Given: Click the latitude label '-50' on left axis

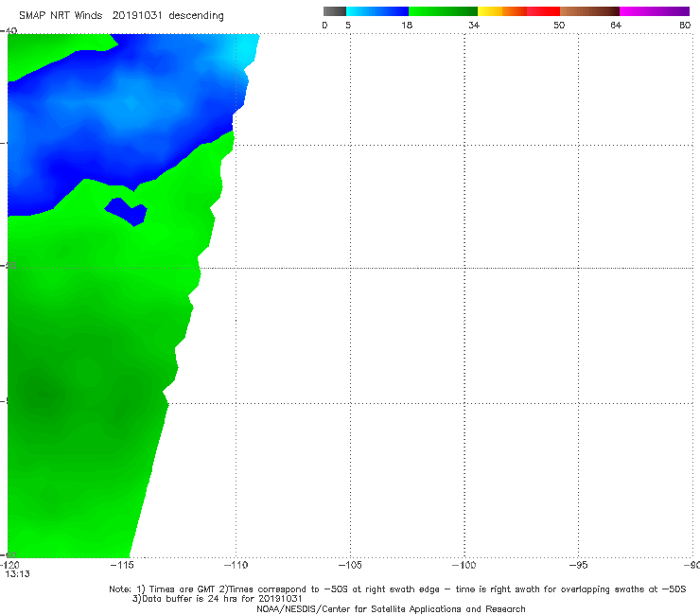Looking at the screenshot, I should pos(9,266).
